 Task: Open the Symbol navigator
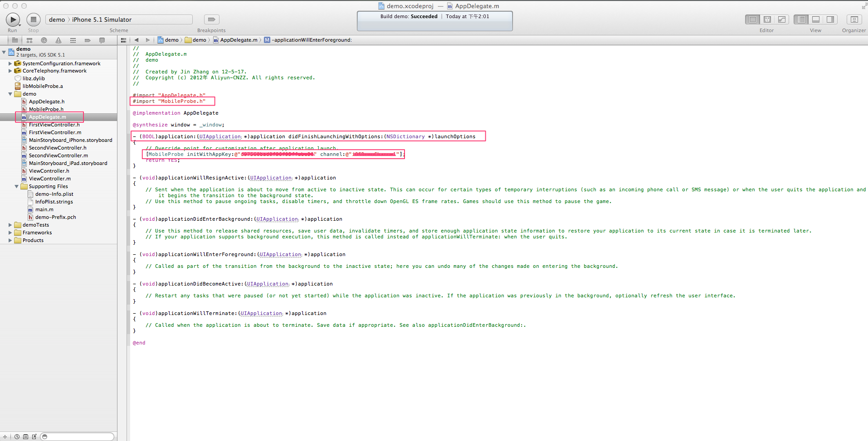(29, 40)
